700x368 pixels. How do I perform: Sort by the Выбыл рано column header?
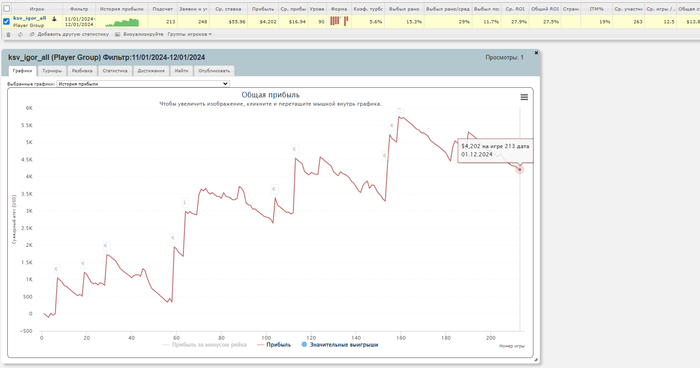click(x=404, y=9)
